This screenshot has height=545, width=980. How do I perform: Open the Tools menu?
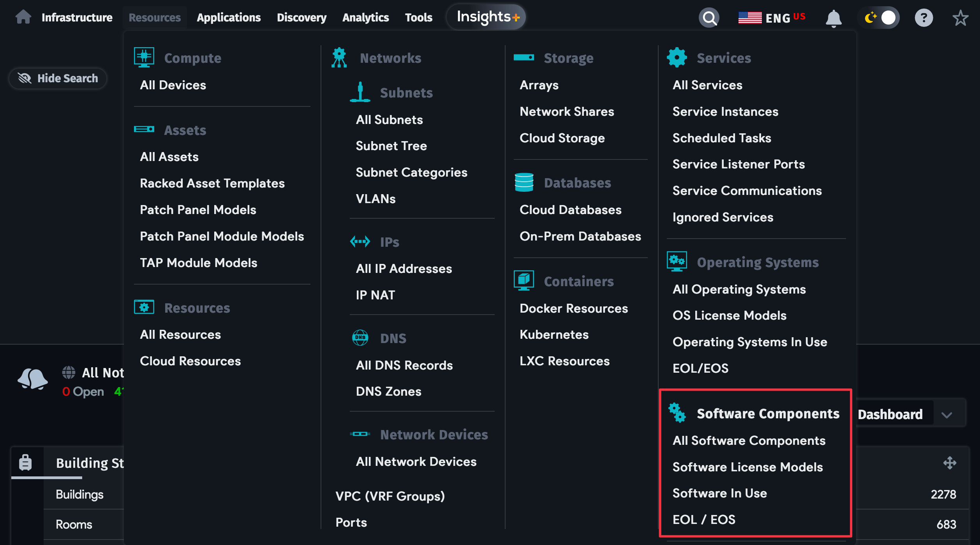click(x=418, y=18)
